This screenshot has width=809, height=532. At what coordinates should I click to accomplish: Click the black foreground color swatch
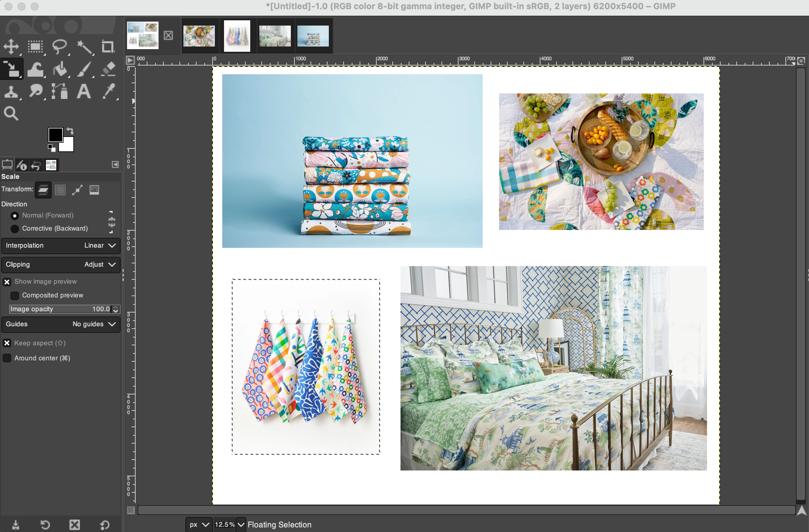point(55,135)
